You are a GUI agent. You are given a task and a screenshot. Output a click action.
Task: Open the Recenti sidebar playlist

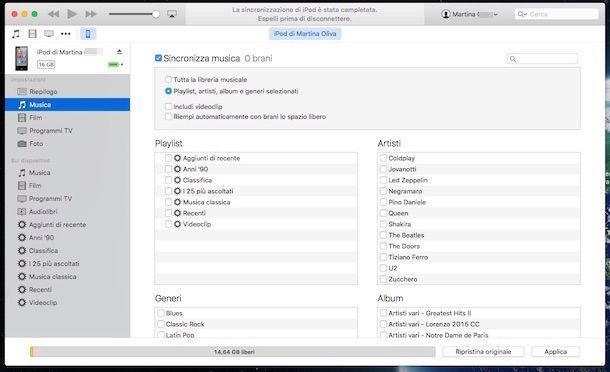[x=68, y=290]
